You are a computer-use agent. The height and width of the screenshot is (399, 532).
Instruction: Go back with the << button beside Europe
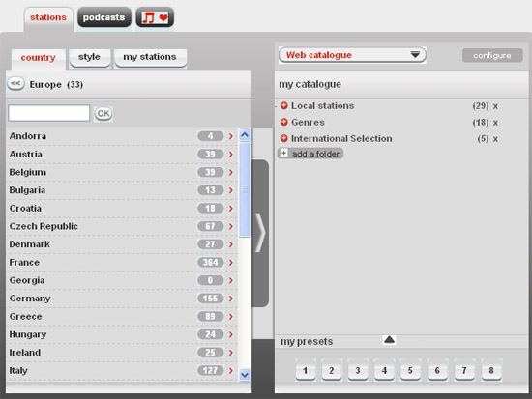click(x=15, y=84)
